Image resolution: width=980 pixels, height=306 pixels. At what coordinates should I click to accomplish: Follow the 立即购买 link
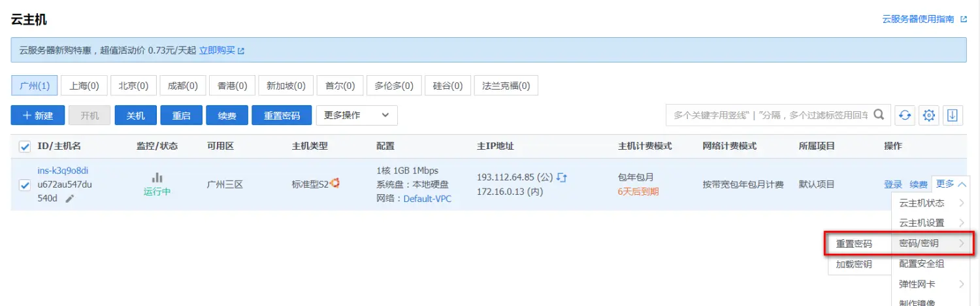(217, 50)
